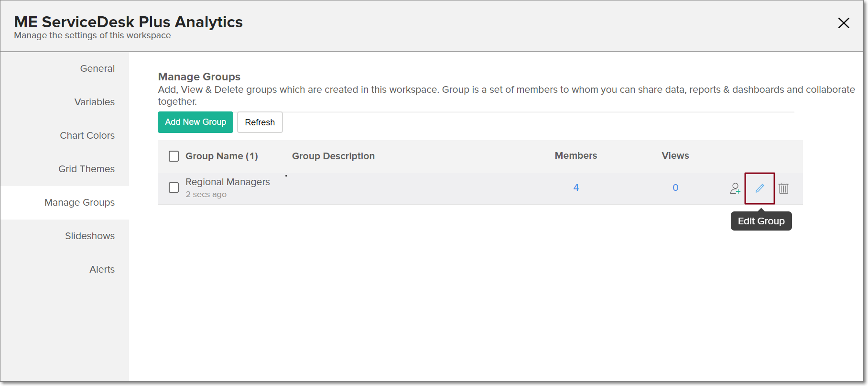Navigate to the Slideshows section
The image size is (868, 386).
(x=90, y=236)
